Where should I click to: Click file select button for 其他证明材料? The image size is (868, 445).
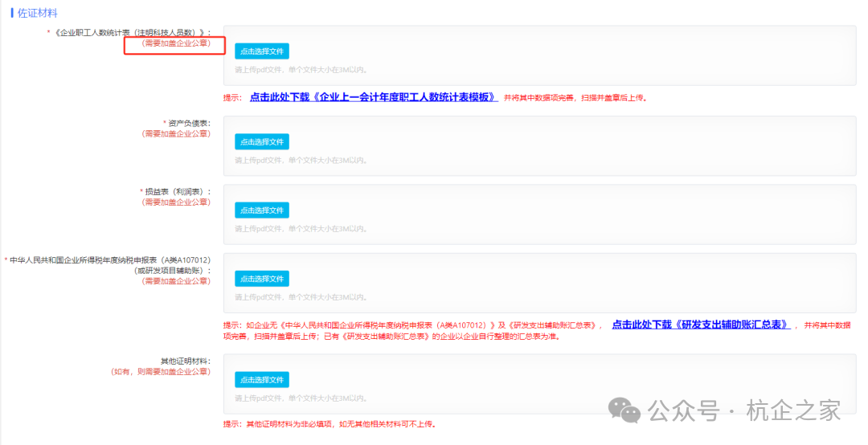(262, 380)
